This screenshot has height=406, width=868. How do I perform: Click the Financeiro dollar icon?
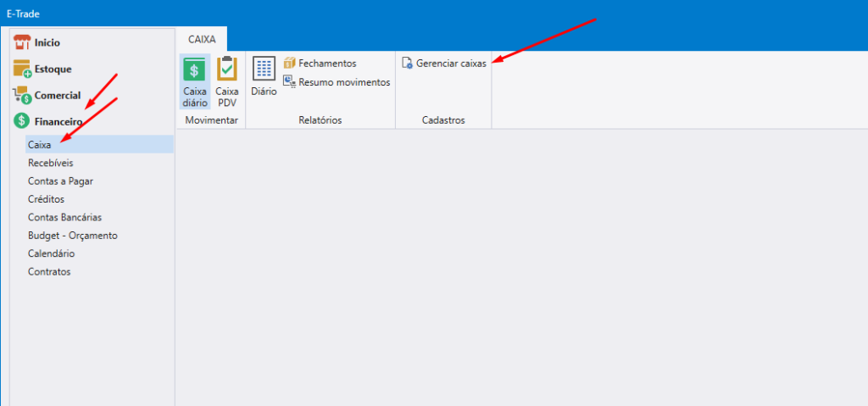(x=22, y=121)
